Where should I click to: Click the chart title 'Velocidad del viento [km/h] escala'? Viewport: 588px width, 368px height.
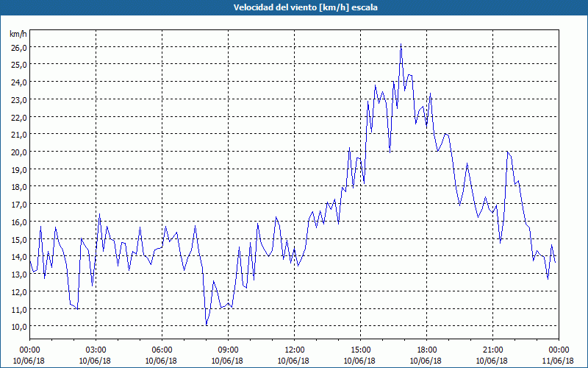pyautogui.click(x=305, y=7)
